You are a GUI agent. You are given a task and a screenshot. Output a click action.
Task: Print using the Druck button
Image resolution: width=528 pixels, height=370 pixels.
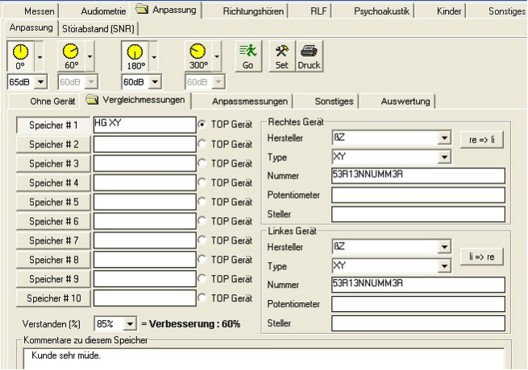(x=309, y=56)
